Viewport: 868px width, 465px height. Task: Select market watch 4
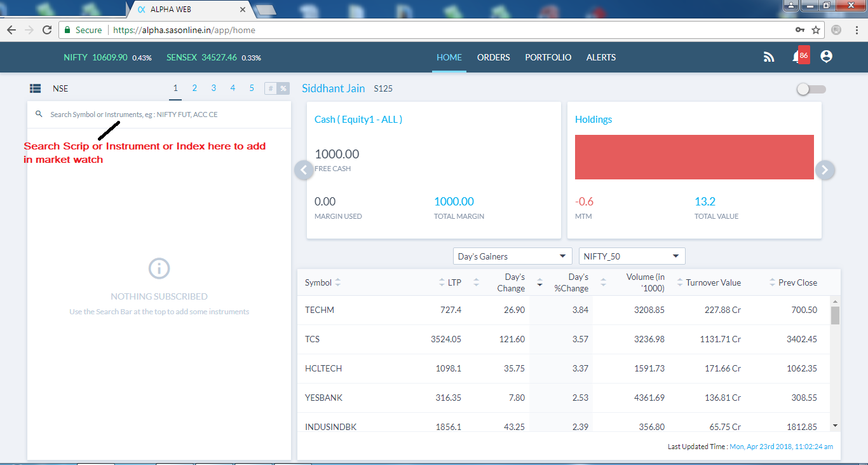point(233,88)
